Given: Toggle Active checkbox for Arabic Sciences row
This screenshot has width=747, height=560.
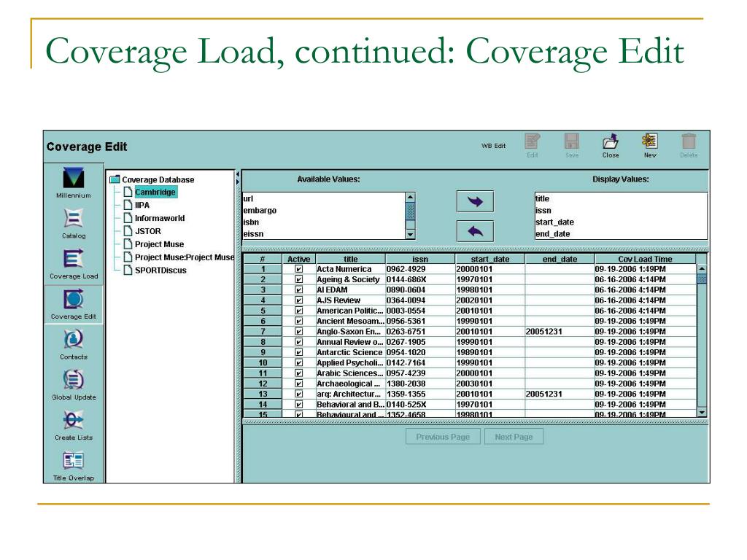Looking at the screenshot, I should (298, 373).
